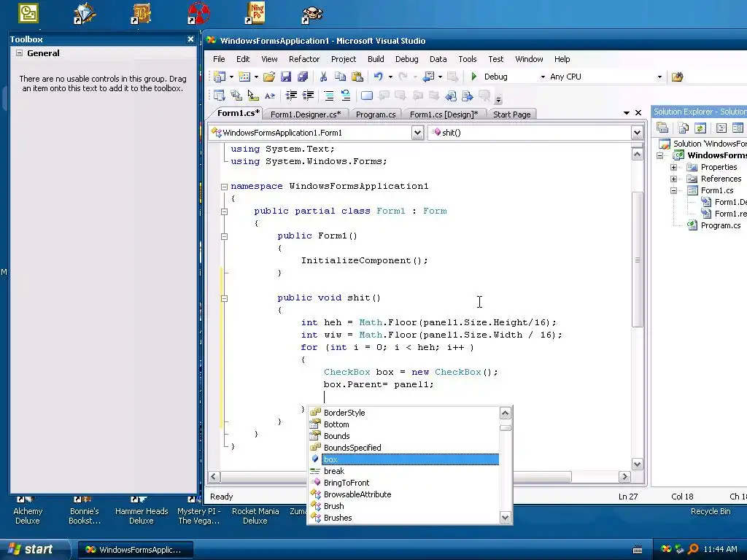
Task: Collapse the namespace WindowsFormsApplication1 code block
Action: [x=225, y=187]
